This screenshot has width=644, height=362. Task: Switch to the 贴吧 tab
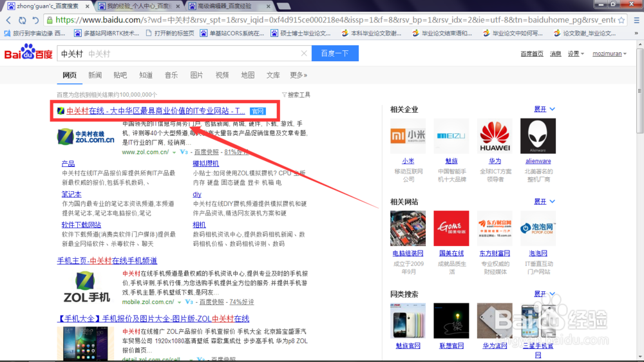pyautogui.click(x=120, y=75)
